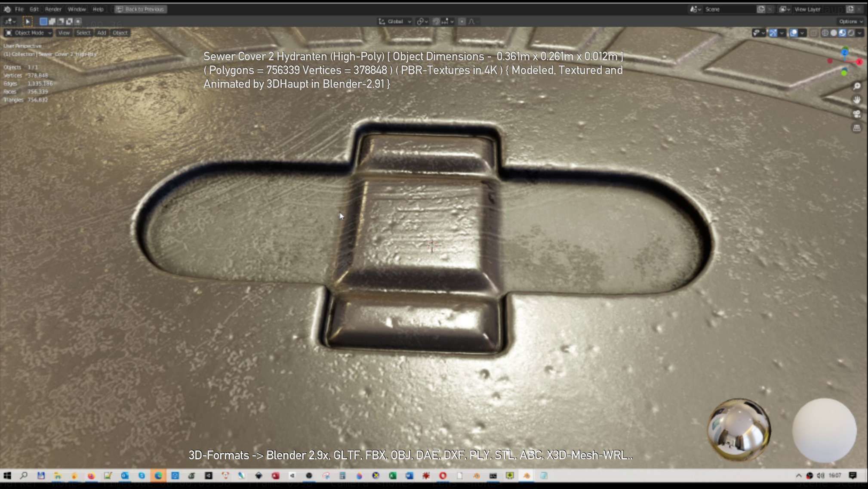Switch to Wireframe shading icon
Image resolution: width=868 pixels, height=489 pixels.
(825, 33)
